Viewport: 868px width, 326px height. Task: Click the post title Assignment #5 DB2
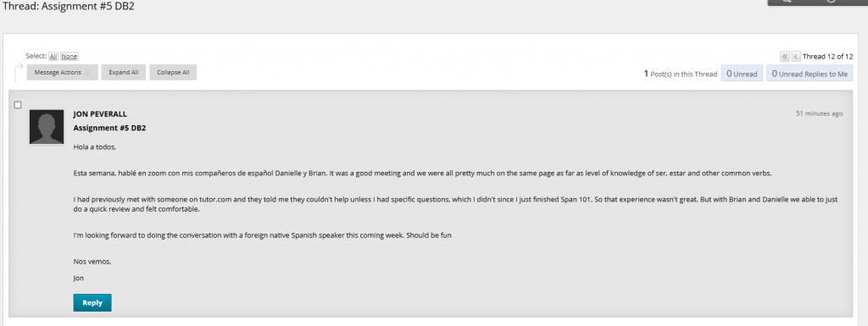click(x=109, y=128)
